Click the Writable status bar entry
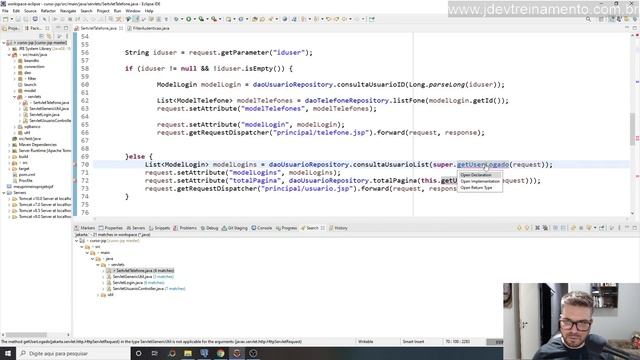640x360 pixels. coord(366,342)
